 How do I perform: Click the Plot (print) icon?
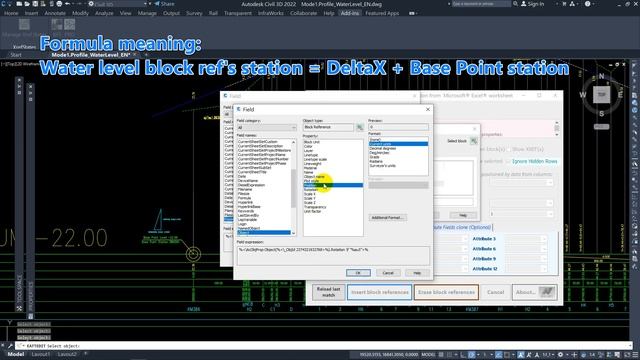tap(59, 4)
